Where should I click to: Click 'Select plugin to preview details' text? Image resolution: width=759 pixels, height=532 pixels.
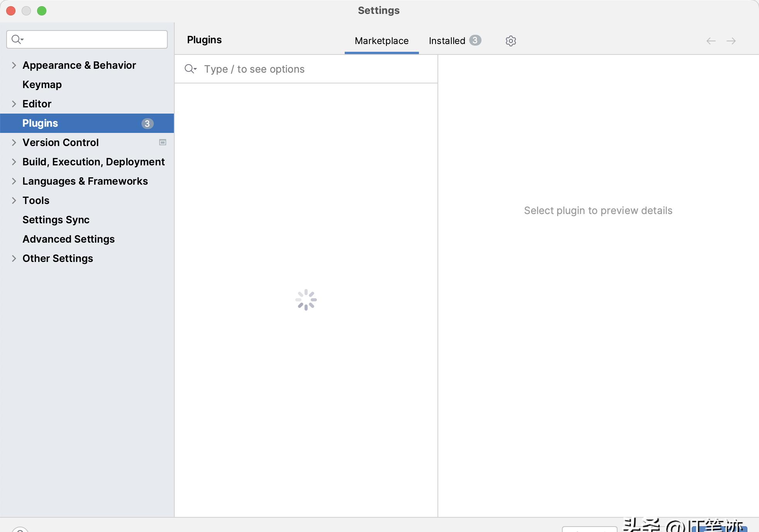point(598,211)
